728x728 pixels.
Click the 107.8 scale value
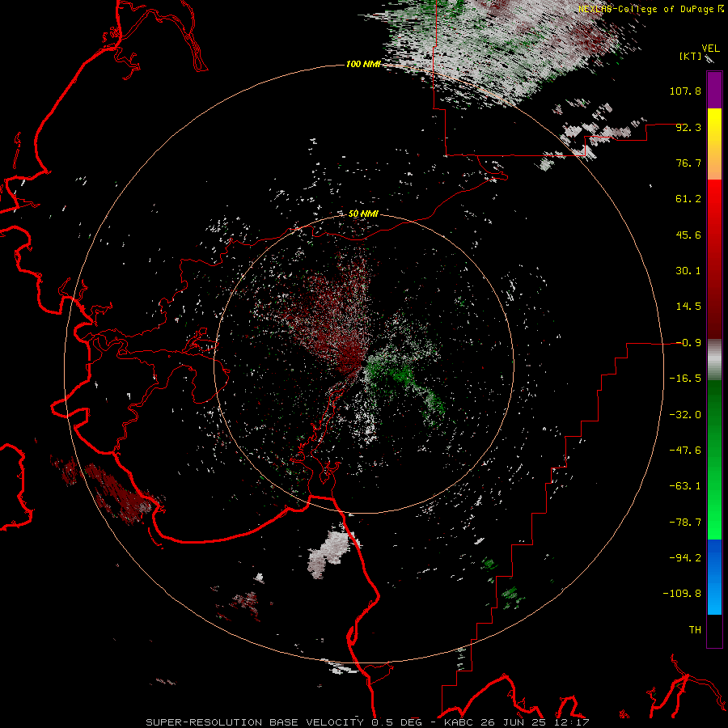click(685, 91)
